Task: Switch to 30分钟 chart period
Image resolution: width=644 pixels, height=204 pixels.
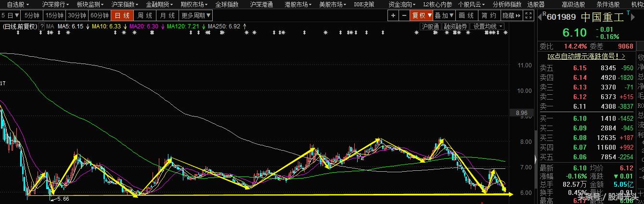Action: pos(77,15)
